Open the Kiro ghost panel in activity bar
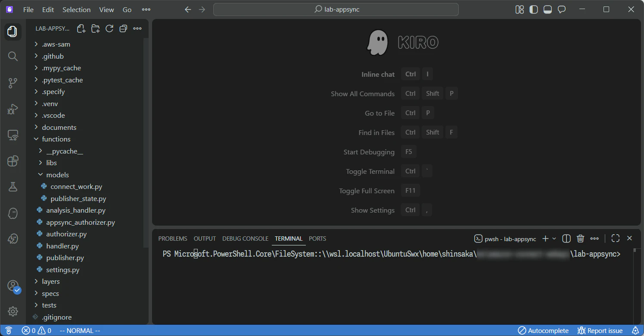The width and height of the screenshot is (644, 336). click(12, 213)
